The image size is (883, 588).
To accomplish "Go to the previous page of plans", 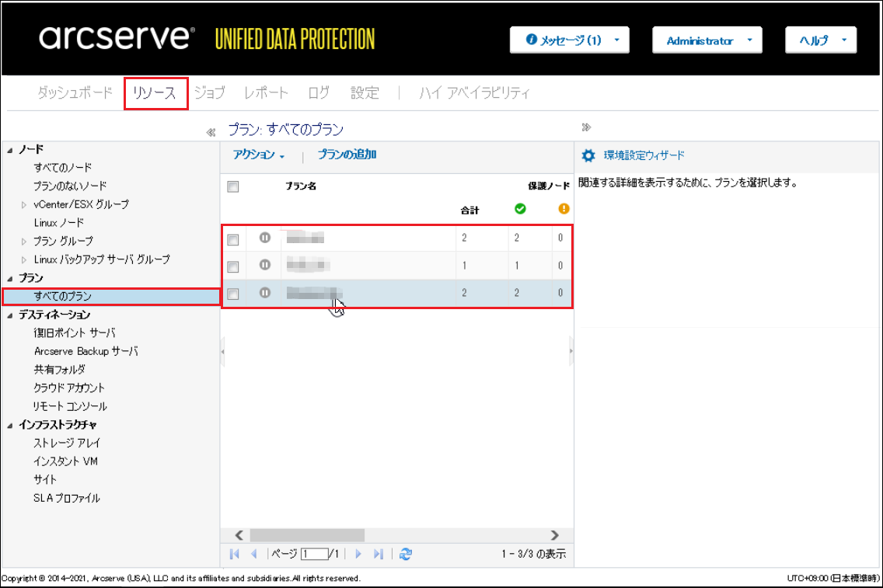I will 254,555.
